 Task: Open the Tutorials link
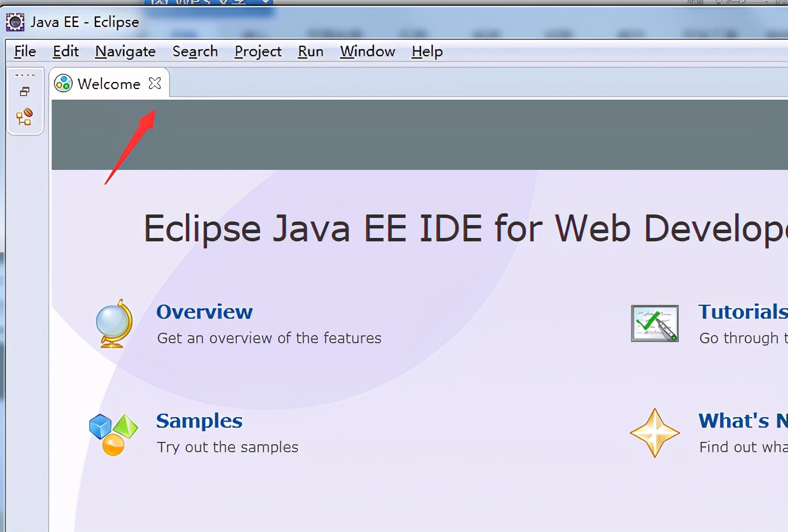pos(742,312)
